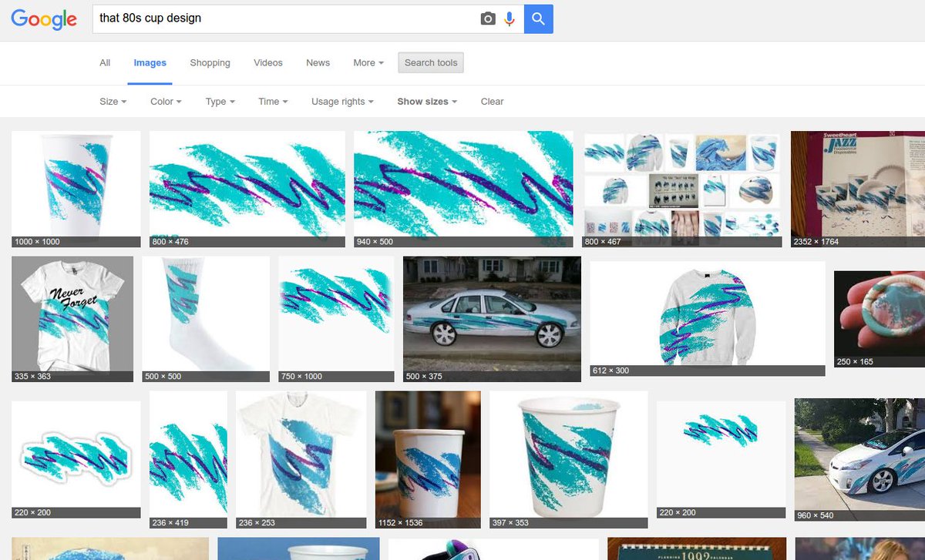This screenshot has width=925, height=560.
Task: Focus the search box with query text
Action: pos(285,18)
